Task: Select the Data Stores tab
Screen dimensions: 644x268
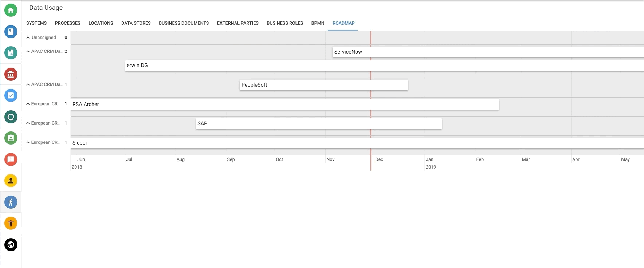Action: click(136, 23)
